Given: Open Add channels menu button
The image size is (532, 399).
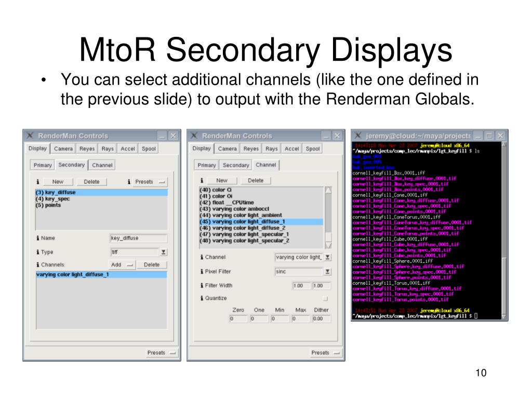Looking at the screenshot, I should pos(122,264).
